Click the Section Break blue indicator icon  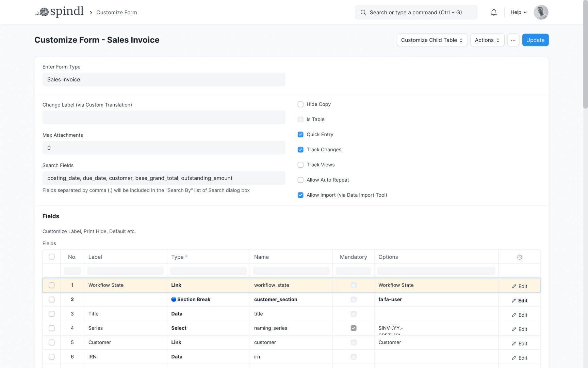(174, 300)
